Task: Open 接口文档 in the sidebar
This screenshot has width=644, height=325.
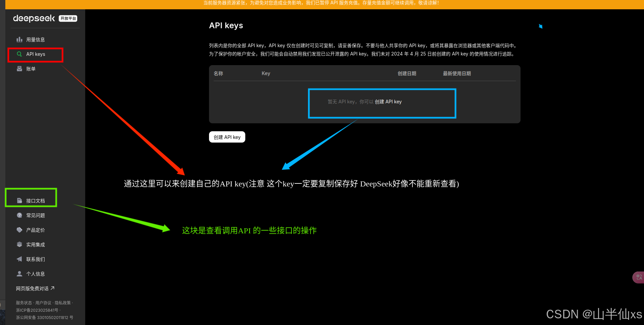Action: coord(35,201)
